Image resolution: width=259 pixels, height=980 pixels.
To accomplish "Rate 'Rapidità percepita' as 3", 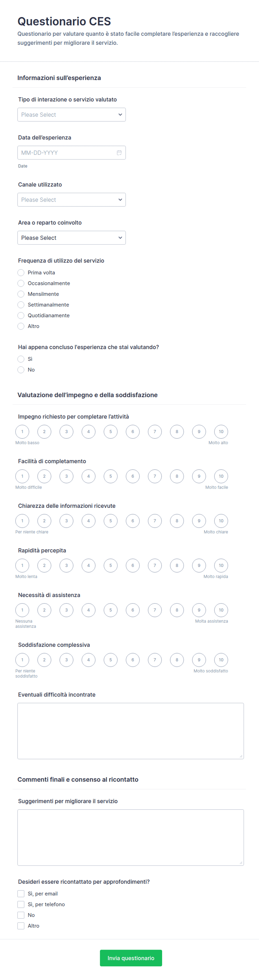I will click(x=67, y=565).
